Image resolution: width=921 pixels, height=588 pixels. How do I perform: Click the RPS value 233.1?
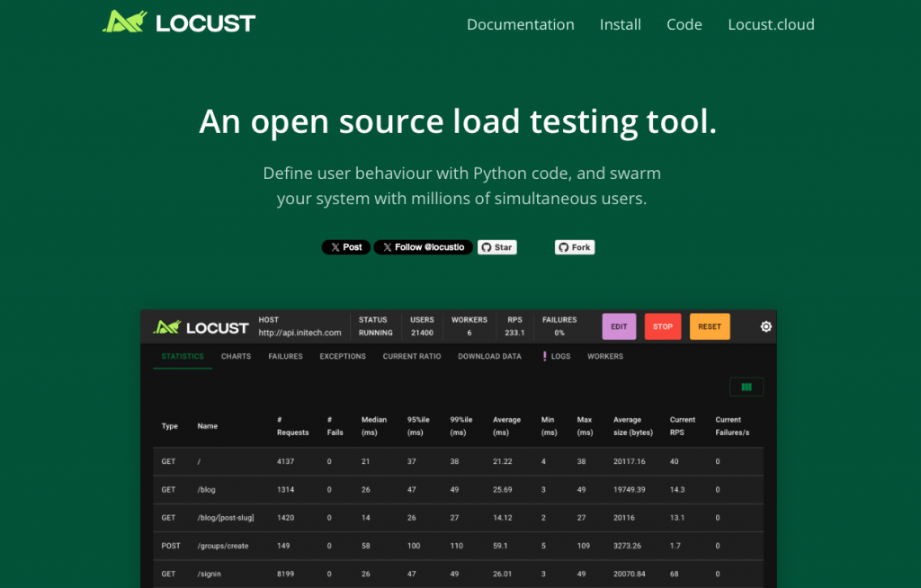tap(514, 333)
